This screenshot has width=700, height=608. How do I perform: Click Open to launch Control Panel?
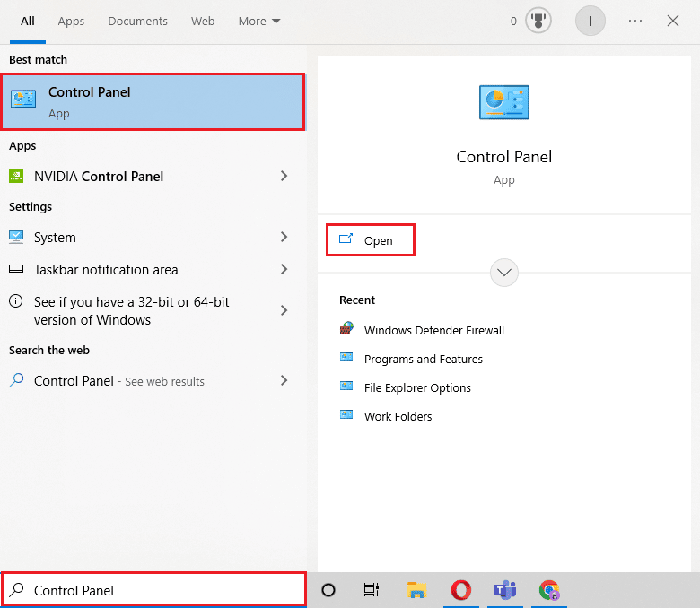click(371, 240)
